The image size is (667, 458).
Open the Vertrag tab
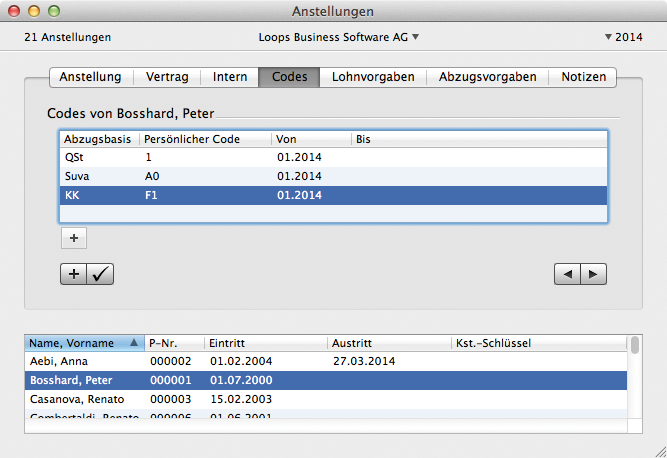point(167,77)
